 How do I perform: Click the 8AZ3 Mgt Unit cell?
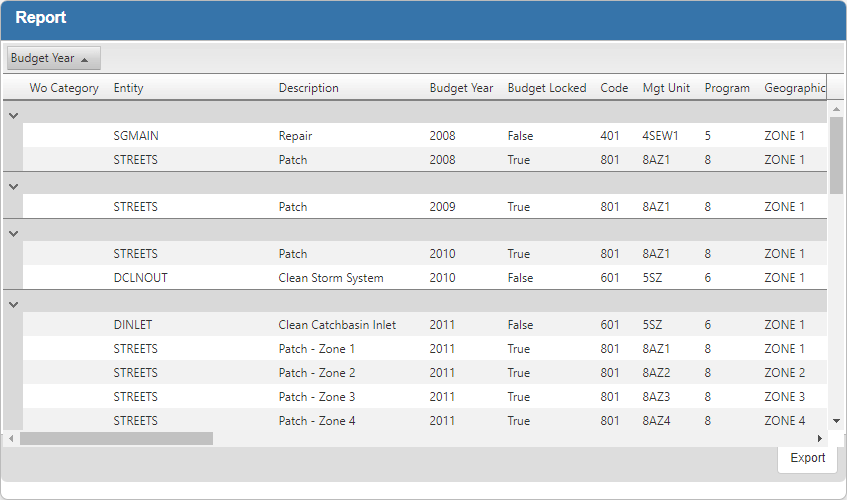[x=656, y=397]
